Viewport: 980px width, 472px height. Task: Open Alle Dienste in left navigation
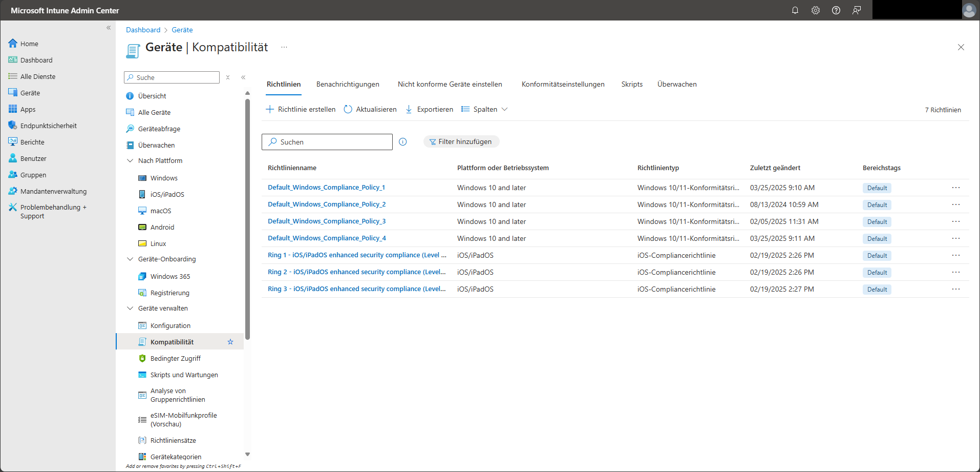38,76
